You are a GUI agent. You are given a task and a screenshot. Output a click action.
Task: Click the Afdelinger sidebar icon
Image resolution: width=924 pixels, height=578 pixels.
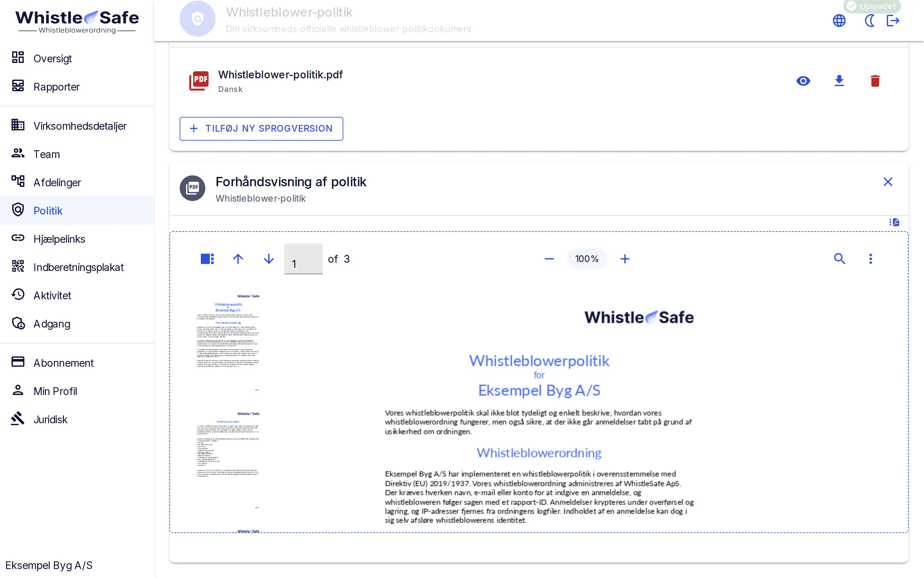pos(18,181)
